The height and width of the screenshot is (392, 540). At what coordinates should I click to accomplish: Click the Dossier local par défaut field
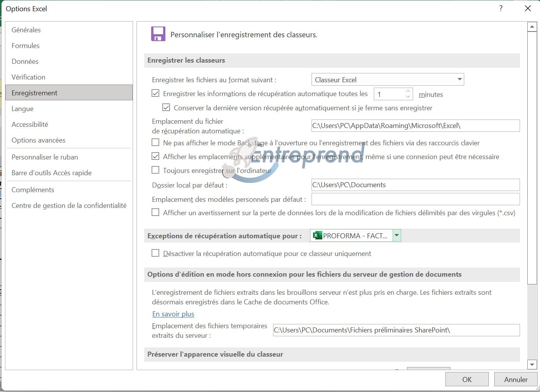415,185
